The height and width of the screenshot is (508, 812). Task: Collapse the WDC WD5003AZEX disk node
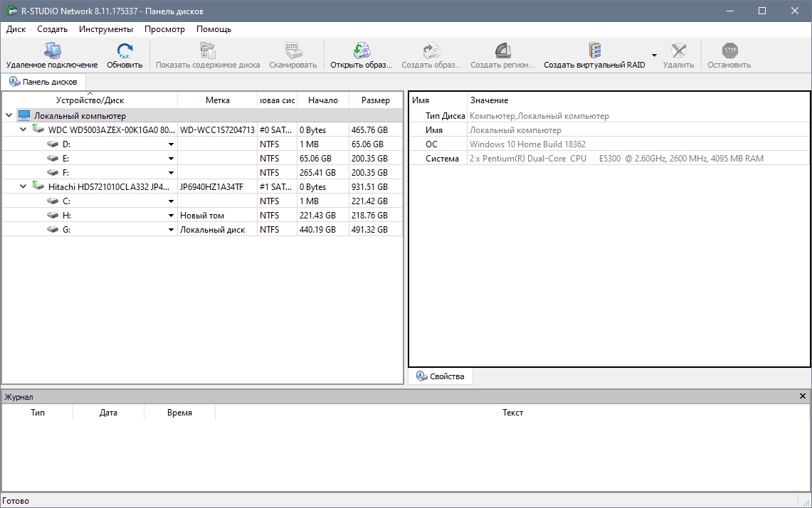tap(23, 129)
